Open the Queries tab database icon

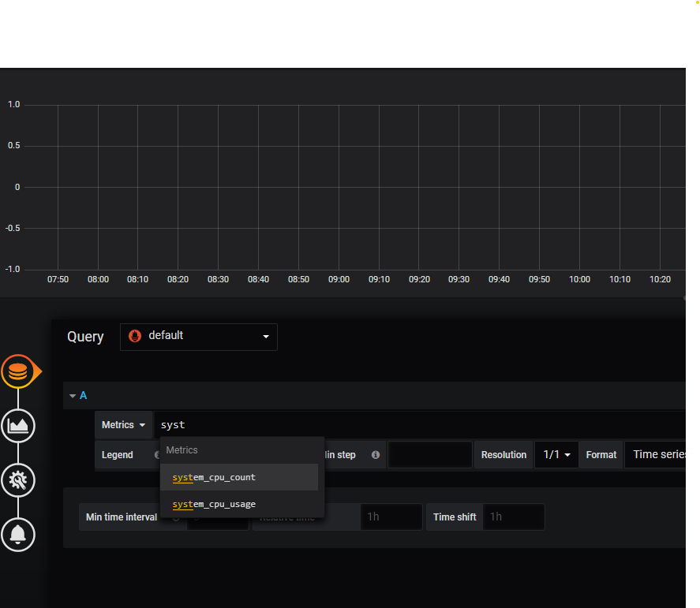(x=18, y=371)
